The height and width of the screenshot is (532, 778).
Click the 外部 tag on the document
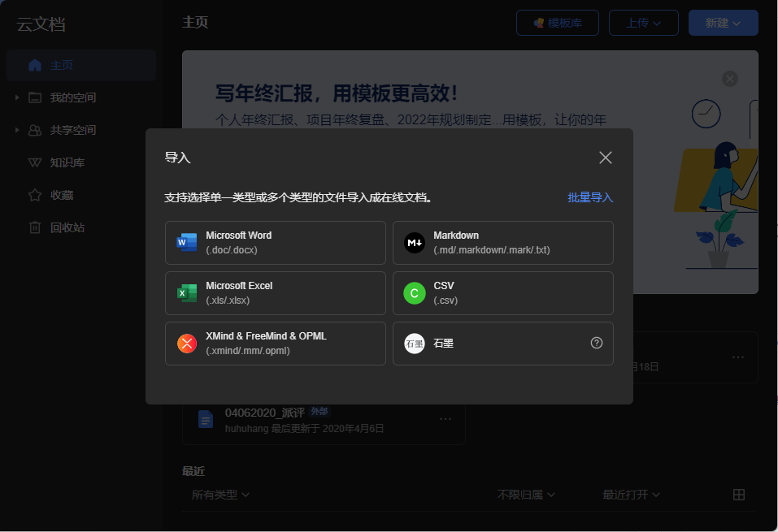[319, 412]
